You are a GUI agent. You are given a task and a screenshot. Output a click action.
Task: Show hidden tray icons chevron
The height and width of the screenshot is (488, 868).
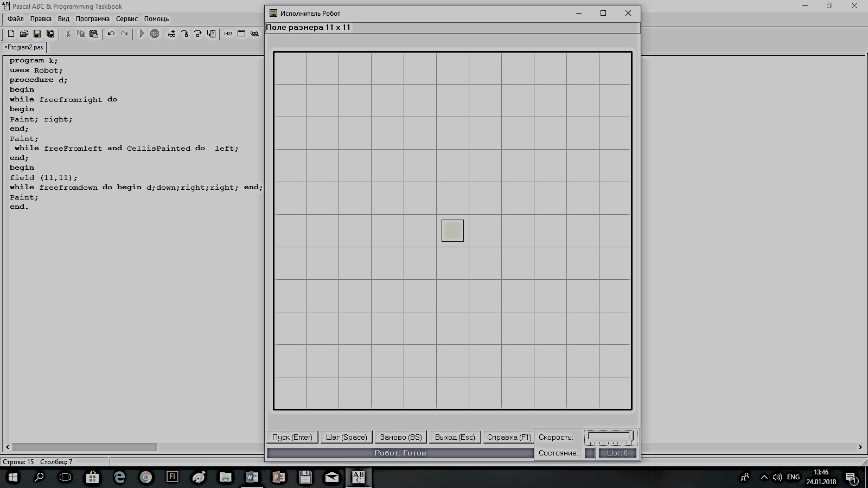pos(764,477)
